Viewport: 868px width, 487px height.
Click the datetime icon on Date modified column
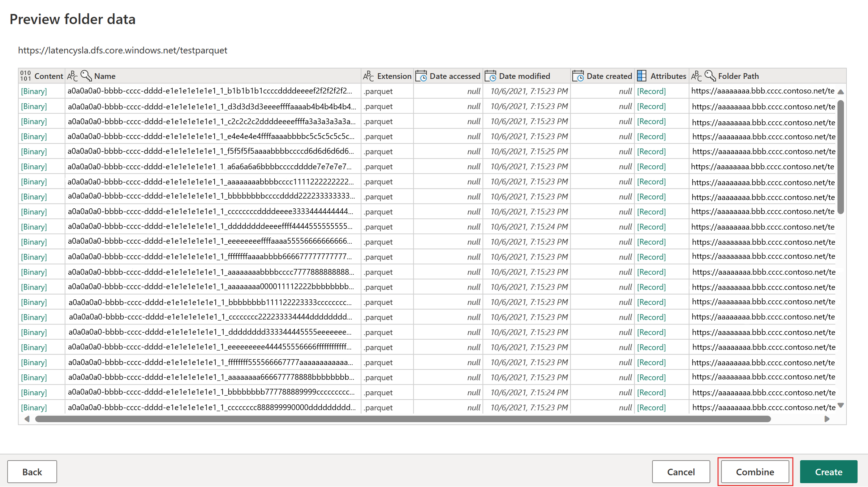(x=490, y=76)
